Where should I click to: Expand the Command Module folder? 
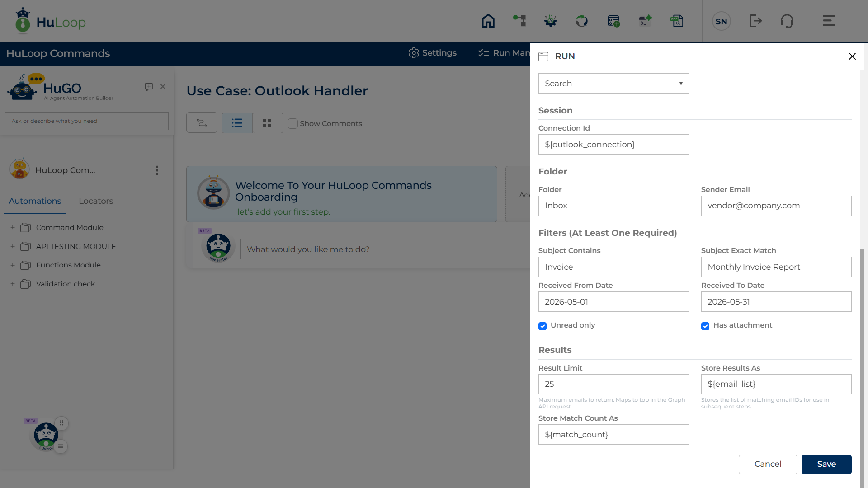pyautogui.click(x=13, y=227)
